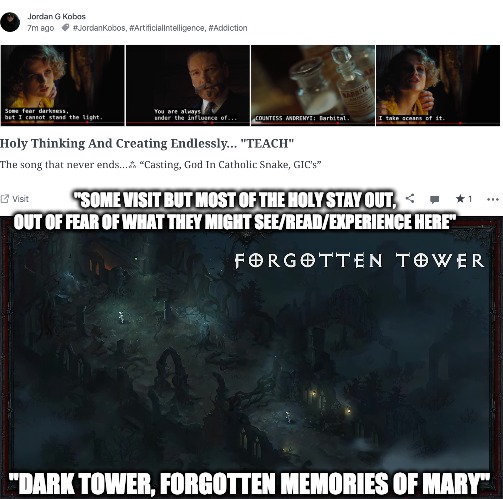This screenshot has width=503, height=499.
Task: Open the #ArtificialIntelligence hashtag
Action: tap(167, 28)
